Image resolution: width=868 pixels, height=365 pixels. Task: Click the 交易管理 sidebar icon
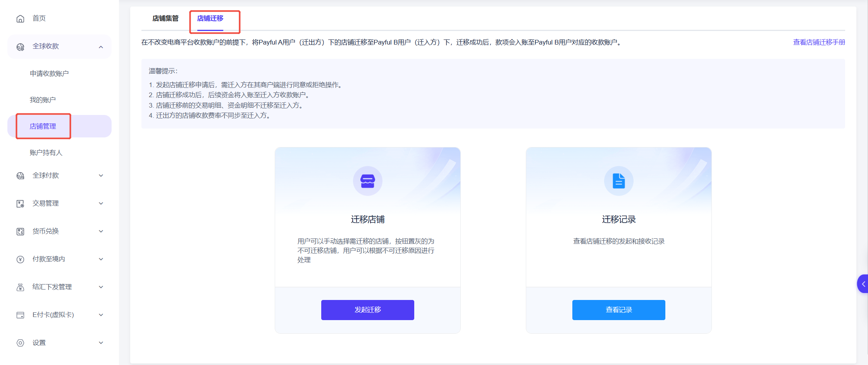click(21, 204)
